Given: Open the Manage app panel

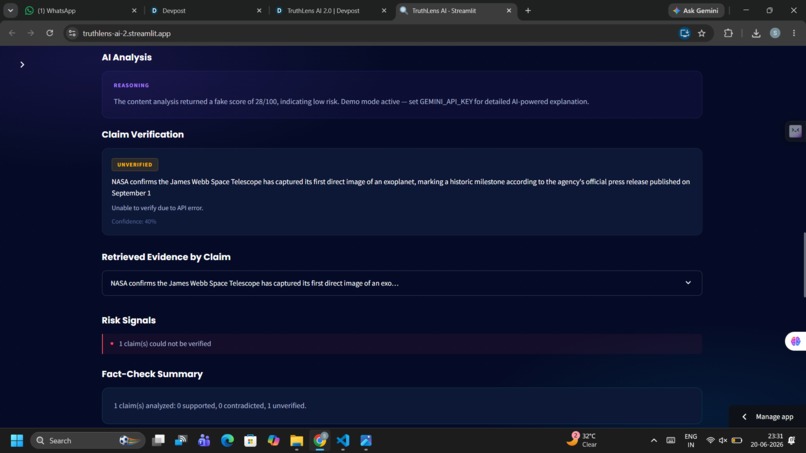Looking at the screenshot, I should [768, 416].
